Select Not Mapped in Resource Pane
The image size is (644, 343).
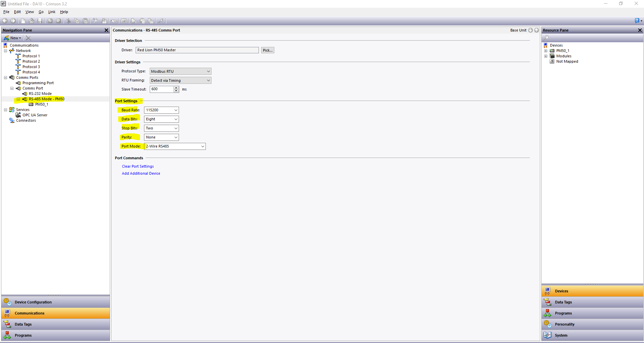567,61
